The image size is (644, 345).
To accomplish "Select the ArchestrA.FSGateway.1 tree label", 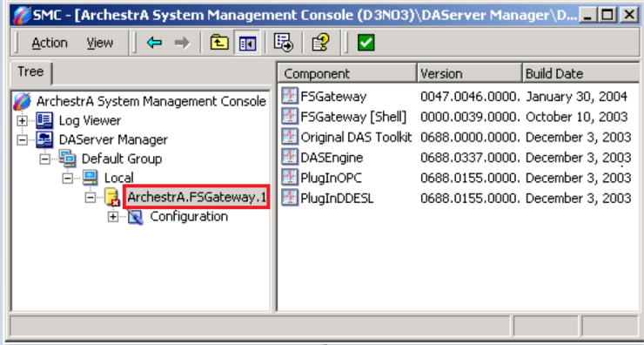I will (x=197, y=198).
